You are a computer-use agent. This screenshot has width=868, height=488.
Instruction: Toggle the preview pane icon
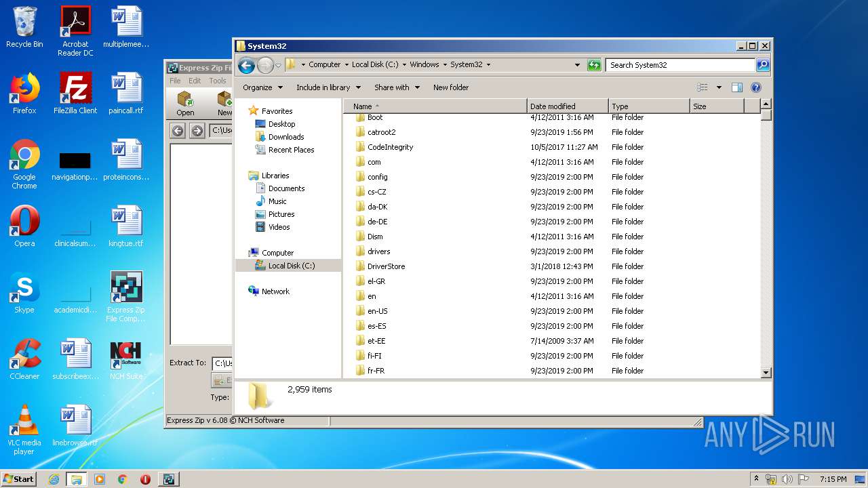click(737, 87)
